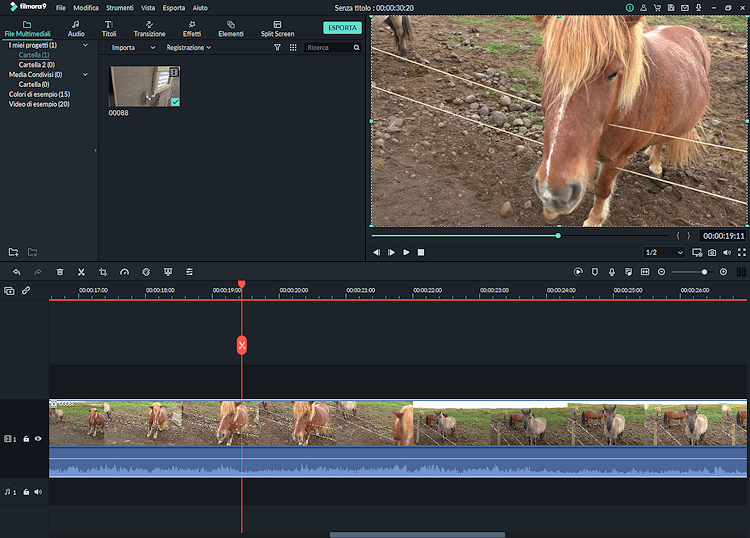This screenshot has height=538, width=750.
Task: Toggle the auto ripple link icon
Action: pyautogui.click(x=26, y=290)
